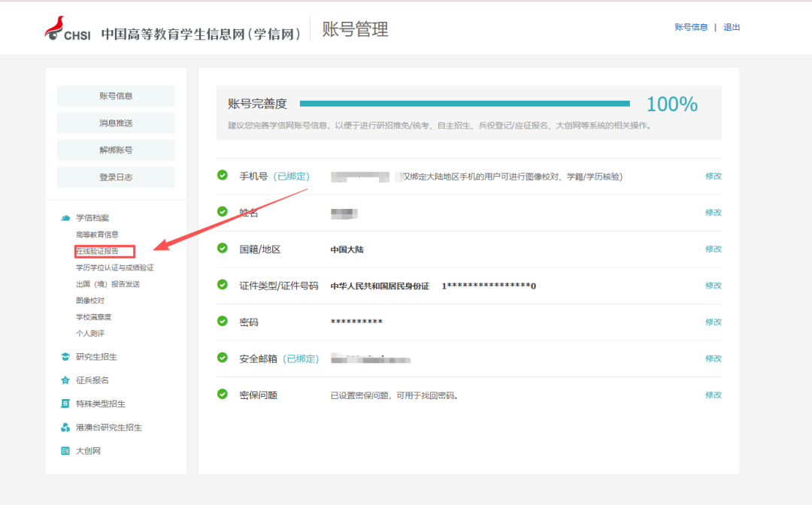The width and height of the screenshot is (812, 505).
Task: Click the green check next to 安全邮箱
Action: coord(222,358)
